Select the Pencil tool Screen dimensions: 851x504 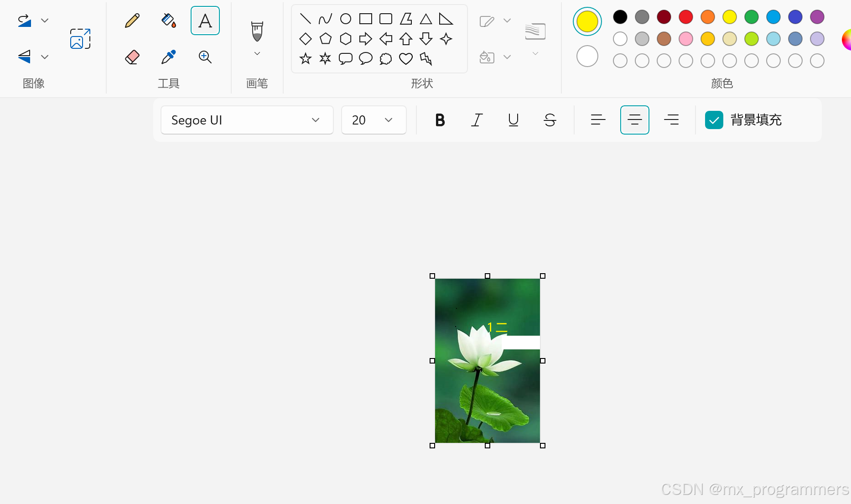click(x=132, y=21)
